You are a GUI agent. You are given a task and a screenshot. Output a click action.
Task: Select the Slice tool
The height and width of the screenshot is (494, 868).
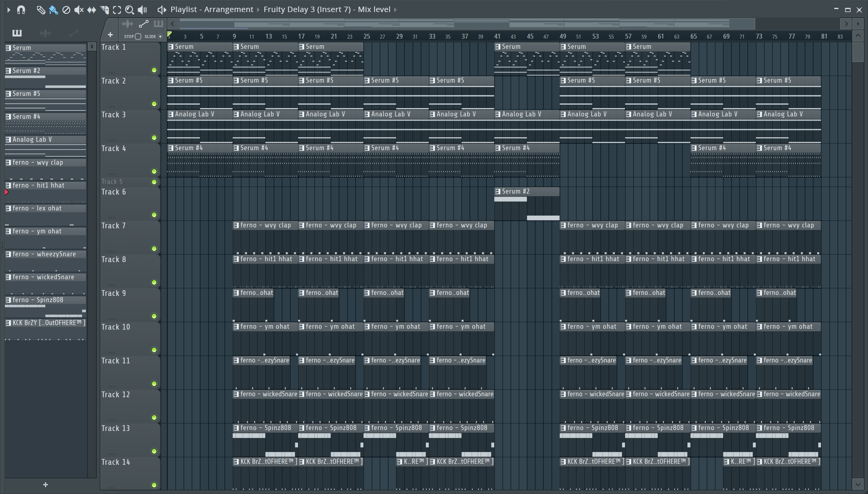coord(104,10)
